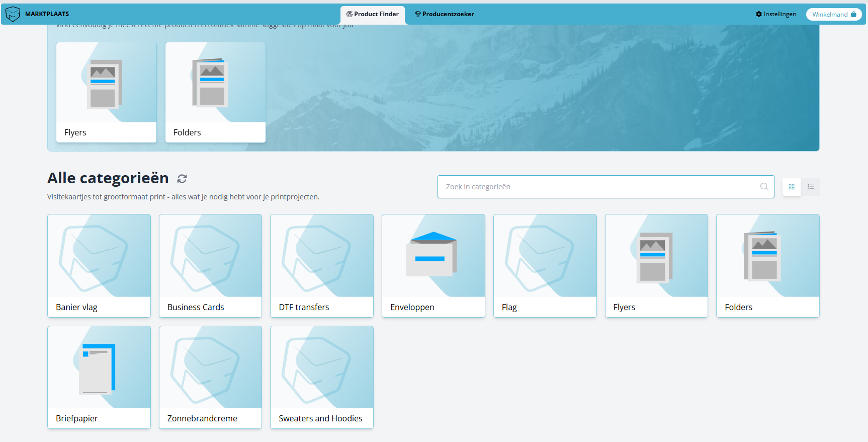Viewport: 868px width, 442px height.
Task: Open the Enveloppen category envelope icon
Action: pos(433,255)
